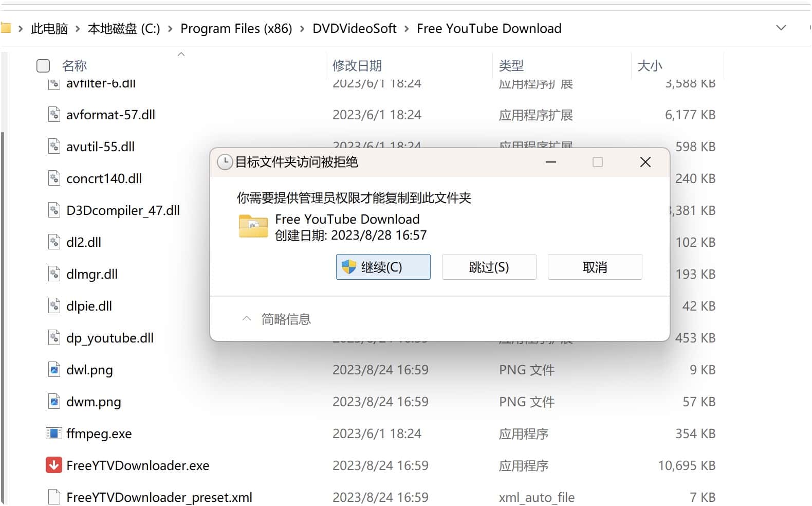Expand the chevron after DVDVideoSoft
Image resolution: width=812 pixels, height=506 pixels.
(407, 28)
